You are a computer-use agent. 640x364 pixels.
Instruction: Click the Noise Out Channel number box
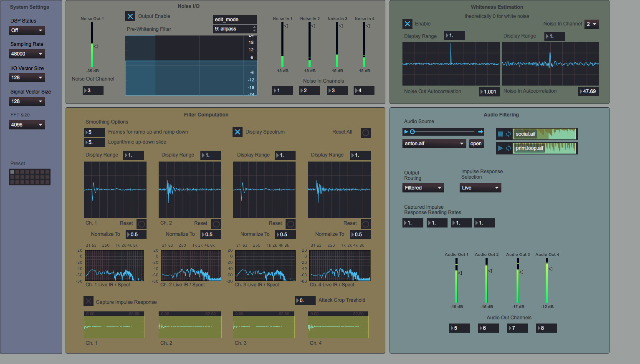[93, 91]
